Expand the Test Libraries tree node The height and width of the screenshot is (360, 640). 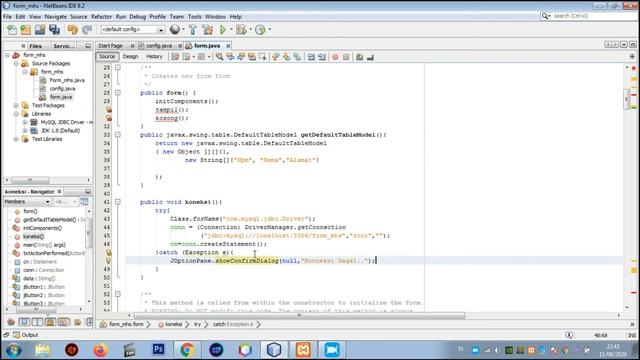coord(16,139)
